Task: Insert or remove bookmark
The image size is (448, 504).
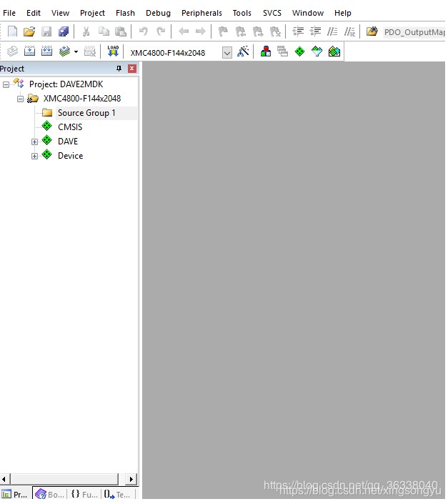Action: pyautogui.click(x=223, y=31)
